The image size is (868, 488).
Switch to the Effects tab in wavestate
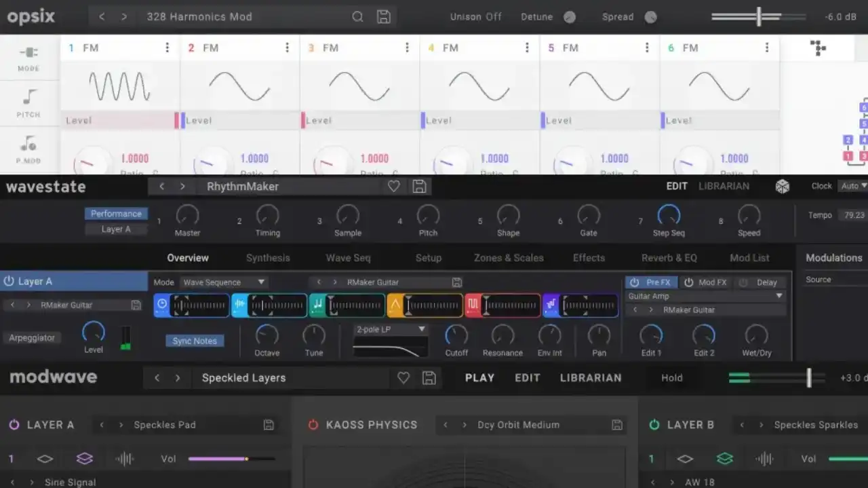(588, 258)
